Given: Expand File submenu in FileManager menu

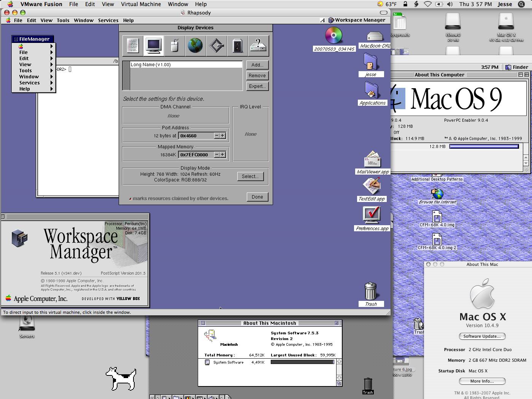Looking at the screenshot, I should click(34, 52).
